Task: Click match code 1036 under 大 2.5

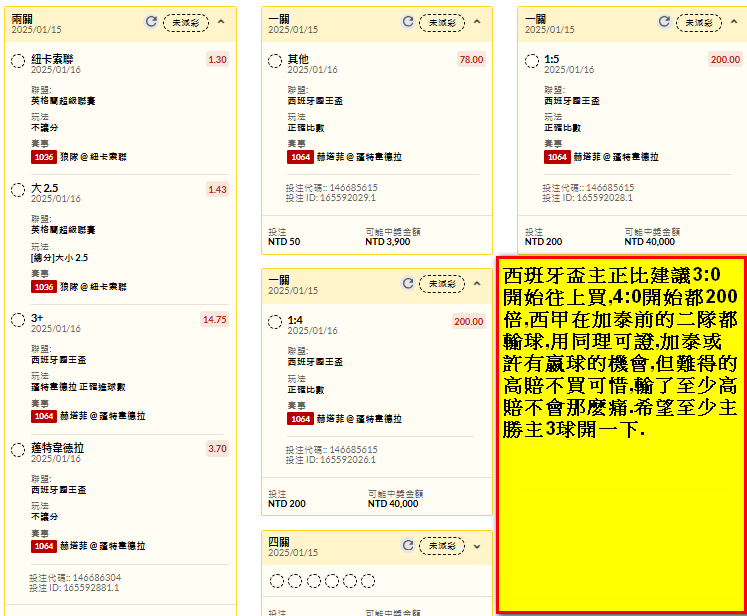Action: point(44,287)
